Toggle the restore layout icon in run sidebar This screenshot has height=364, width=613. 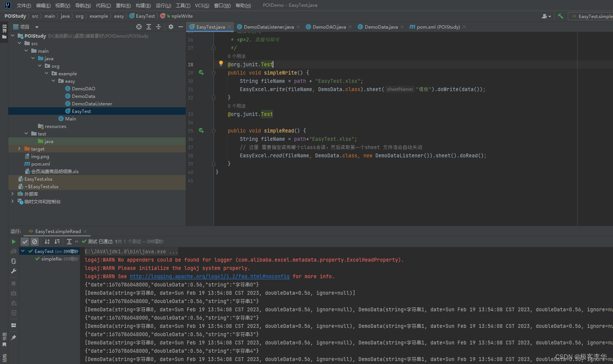14,325
